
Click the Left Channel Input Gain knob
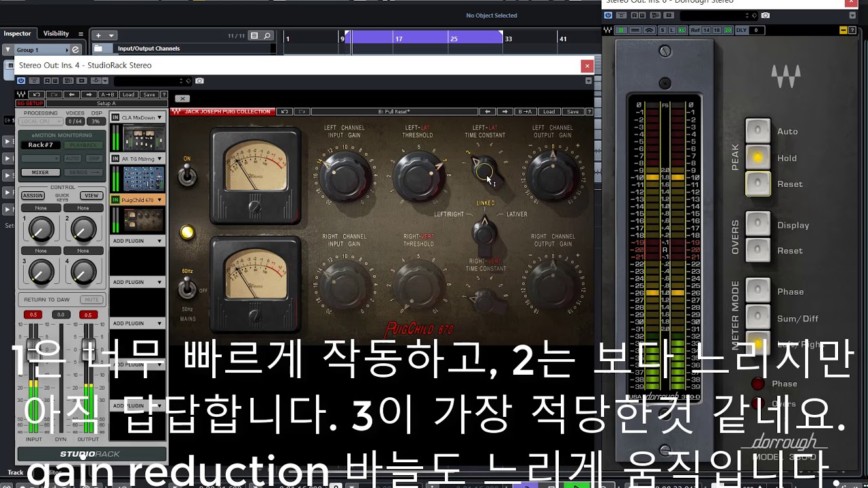point(346,175)
